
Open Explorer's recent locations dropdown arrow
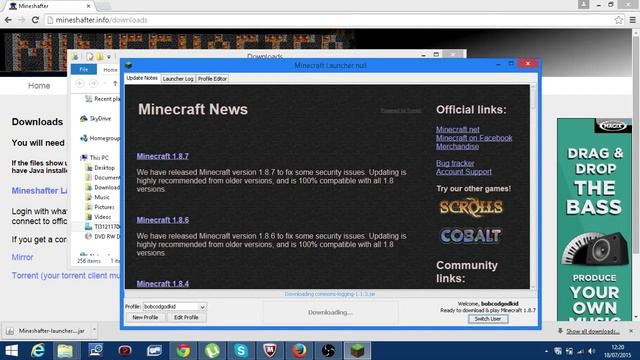pos(105,83)
